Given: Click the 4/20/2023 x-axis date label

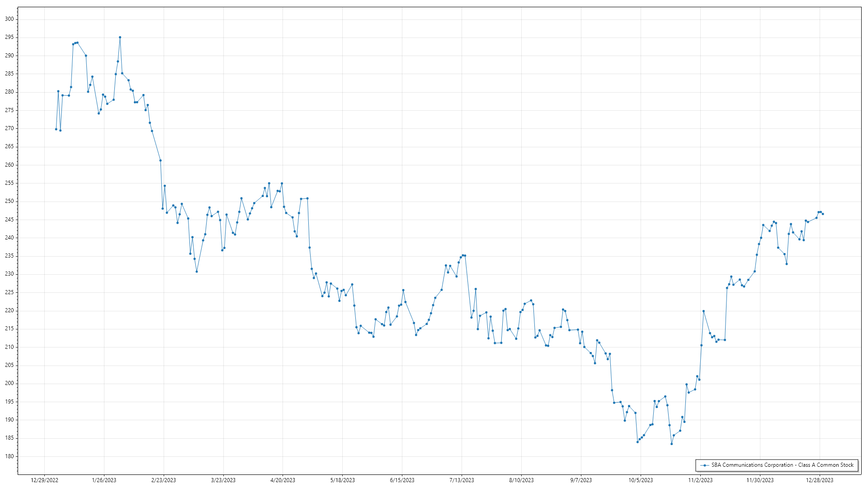Looking at the screenshot, I should click(x=283, y=480).
